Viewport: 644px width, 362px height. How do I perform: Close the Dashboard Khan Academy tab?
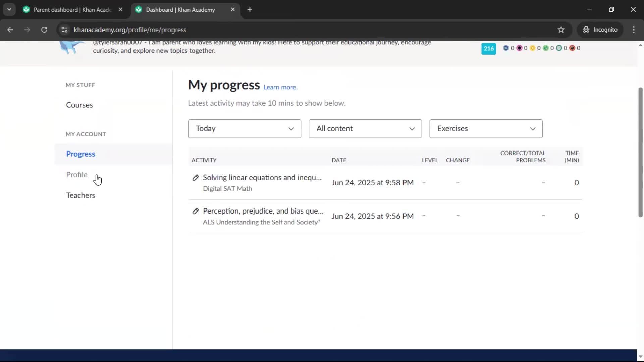coord(233,10)
